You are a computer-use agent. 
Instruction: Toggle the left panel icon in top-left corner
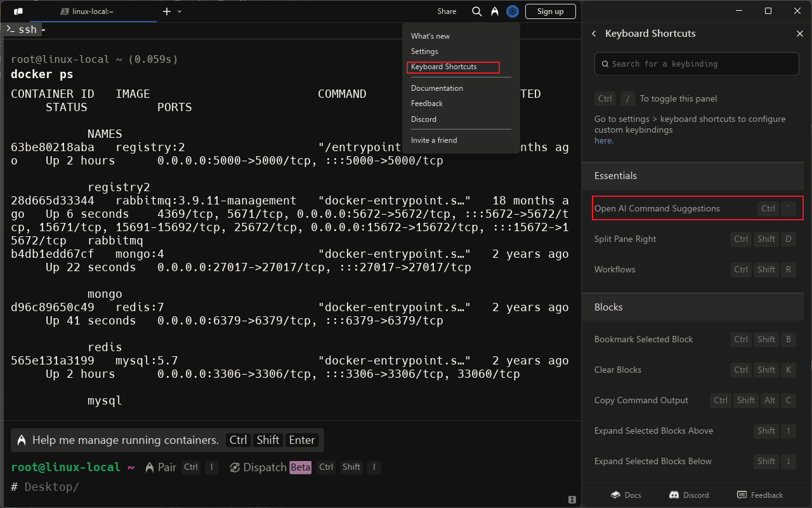coord(18,11)
